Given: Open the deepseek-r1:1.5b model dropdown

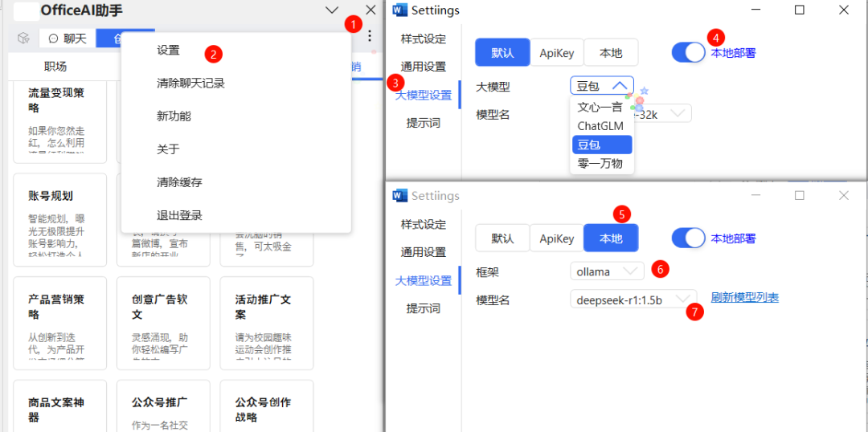Looking at the screenshot, I should pos(633,300).
